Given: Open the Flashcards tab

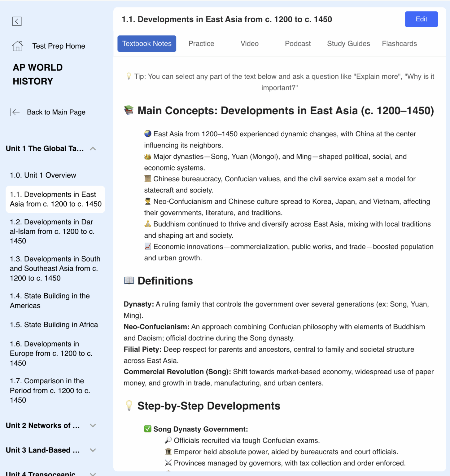Looking at the screenshot, I should [399, 44].
